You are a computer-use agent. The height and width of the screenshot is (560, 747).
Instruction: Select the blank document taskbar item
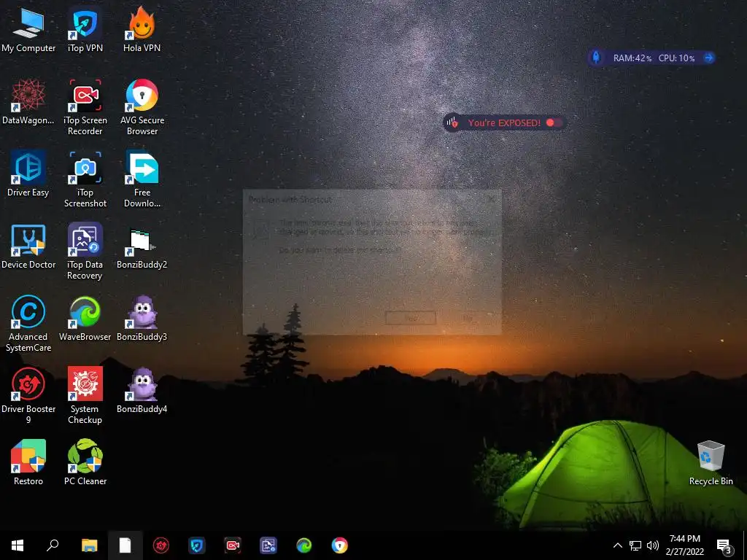click(x=125, y=545)
